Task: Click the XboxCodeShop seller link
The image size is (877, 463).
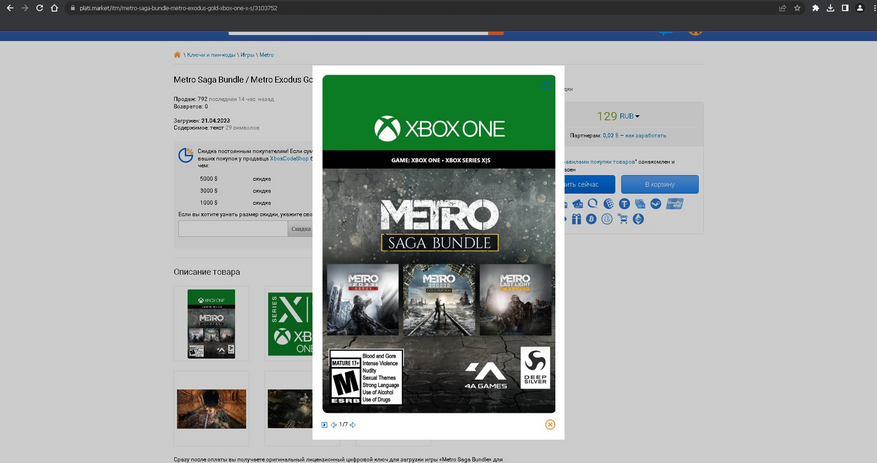Action: (x=289, y=159)
